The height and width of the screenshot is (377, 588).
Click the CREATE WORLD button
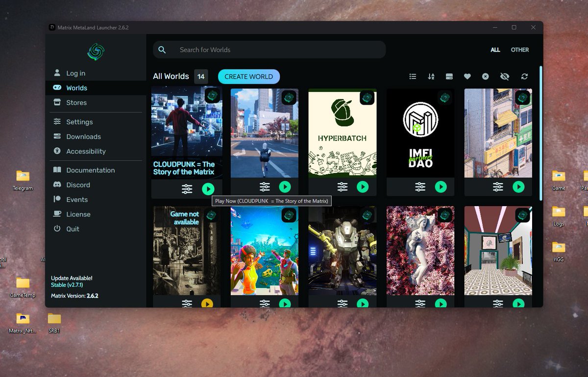tap(249, 76)
